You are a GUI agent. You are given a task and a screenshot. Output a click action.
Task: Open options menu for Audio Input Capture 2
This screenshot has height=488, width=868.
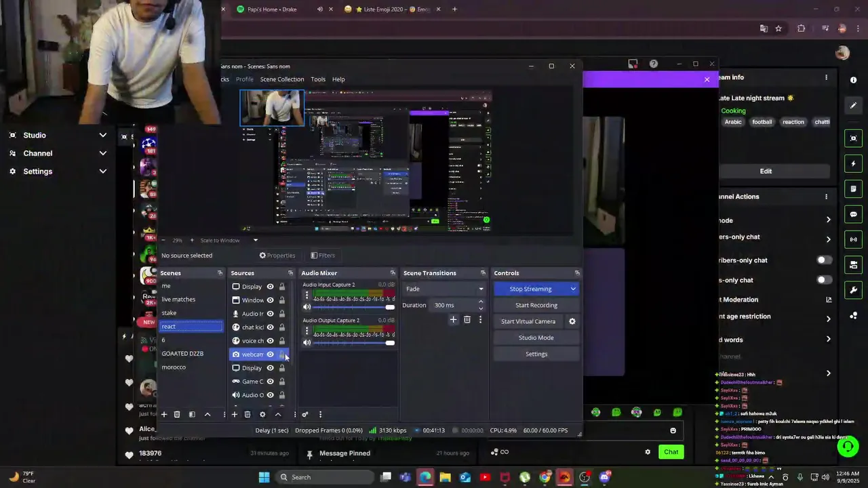(x=307, y=296)
